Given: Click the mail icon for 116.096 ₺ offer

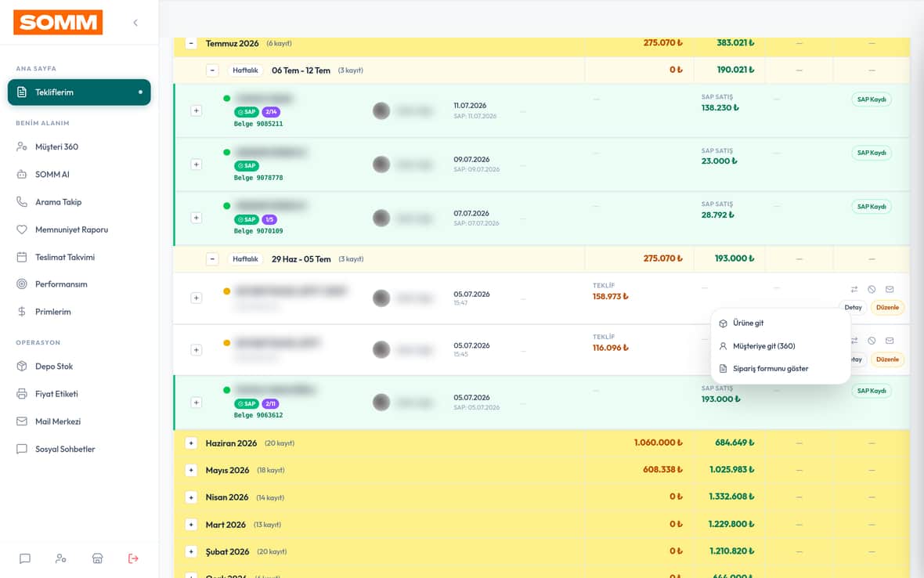Looking at the screenshot, I should (890, 341).
